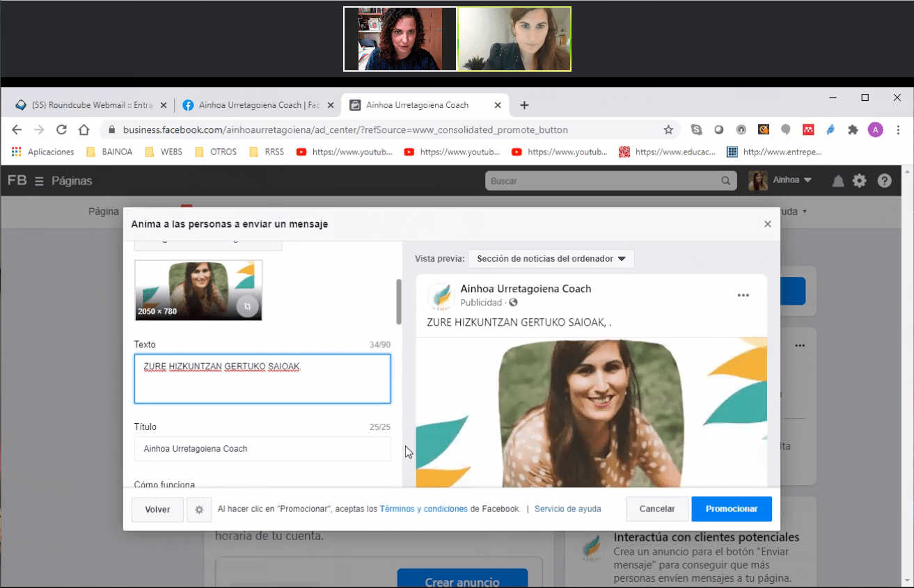
Task: Click the Volver button
Action: pos(157,509)
